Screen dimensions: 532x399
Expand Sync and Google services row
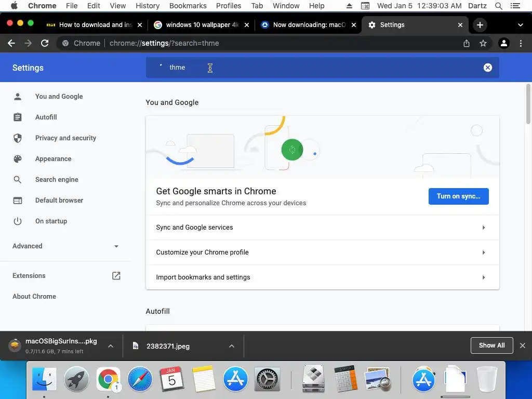coord(322,228)
